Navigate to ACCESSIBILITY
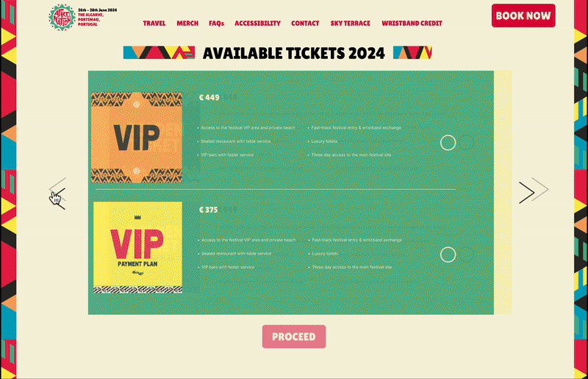The image size is (588, 379). [x=257, y=24]
